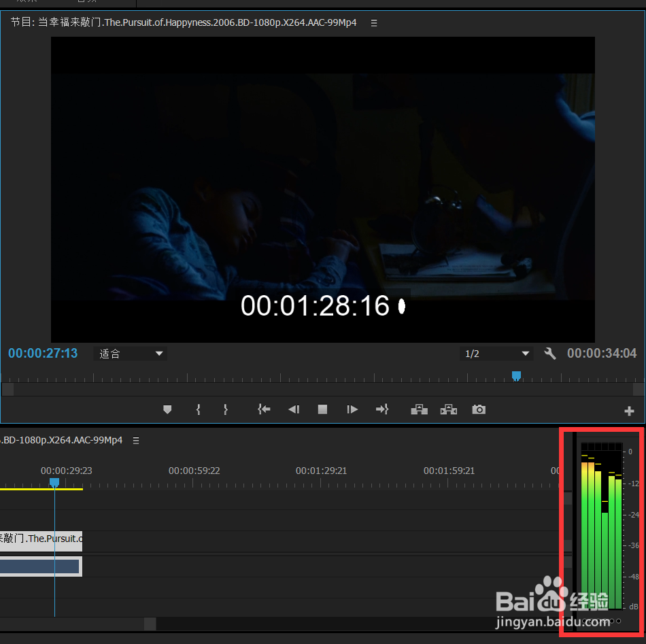Click the duration timecode 00:00:34:04
Image resolution: width=646 pixels, height=644 pixels.
(602, 353)
